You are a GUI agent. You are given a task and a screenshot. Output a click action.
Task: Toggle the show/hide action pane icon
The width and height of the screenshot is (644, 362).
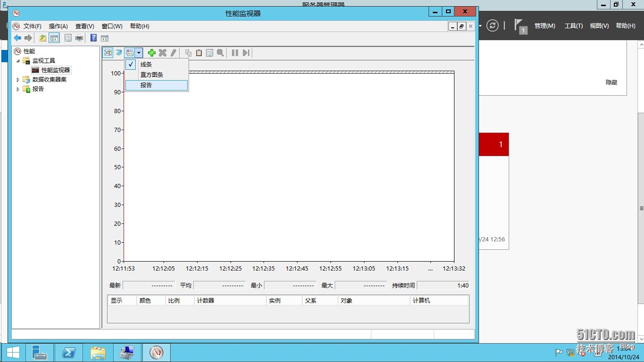pyautogui.click(x=105, y=38)
